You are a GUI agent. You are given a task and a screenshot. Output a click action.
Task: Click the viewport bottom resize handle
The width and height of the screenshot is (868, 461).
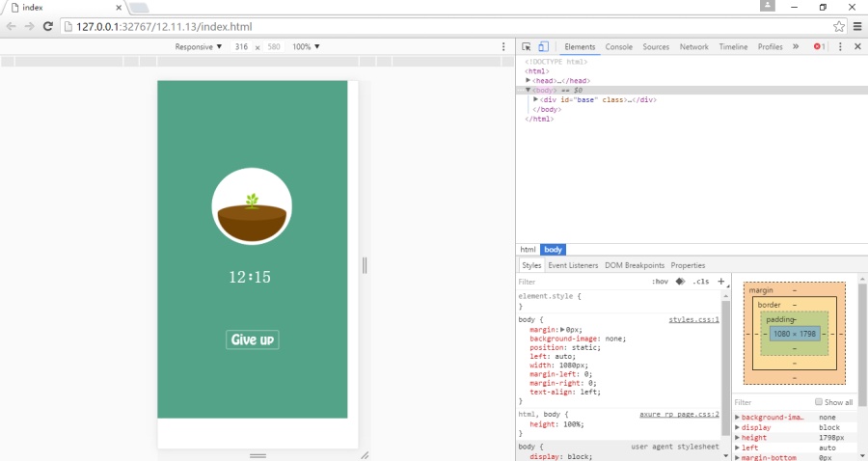[x=258, y=455]
